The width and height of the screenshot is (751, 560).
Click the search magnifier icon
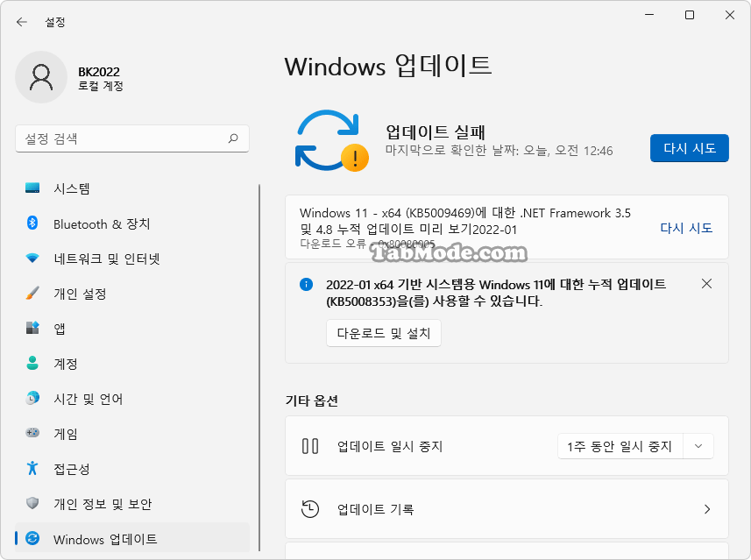233,138
